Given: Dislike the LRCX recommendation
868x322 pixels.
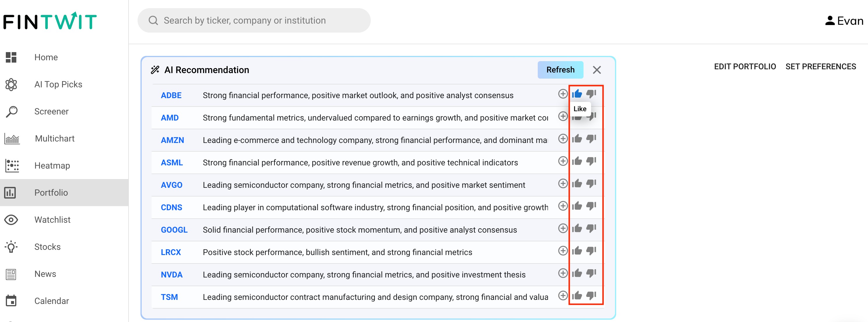Looking at the screenshot, I should pos(591,251).
